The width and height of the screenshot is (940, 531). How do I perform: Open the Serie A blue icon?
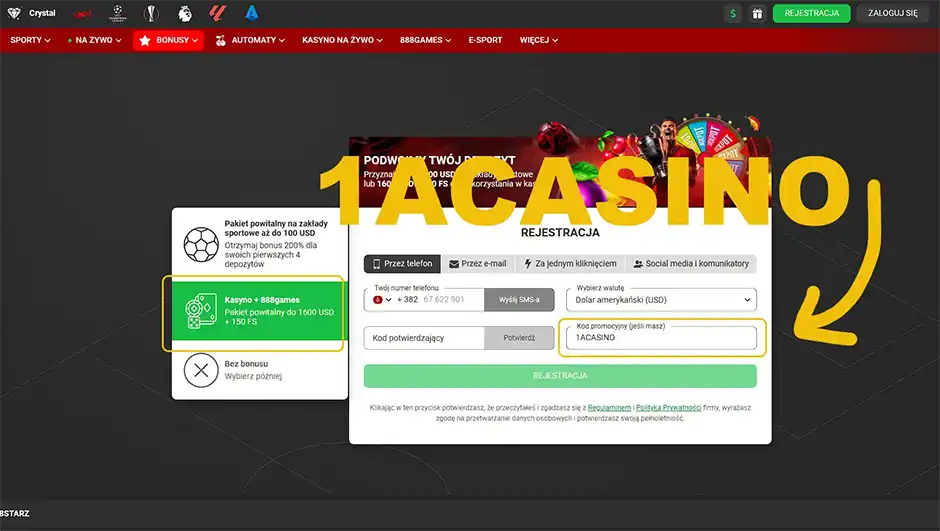point(252,13)
